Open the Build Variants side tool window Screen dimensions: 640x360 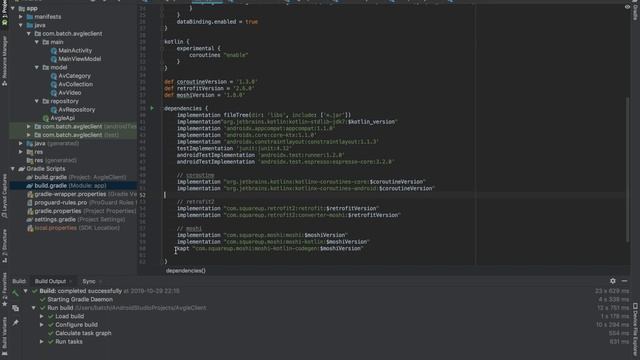pyautogui.click(x=4, y=336)
